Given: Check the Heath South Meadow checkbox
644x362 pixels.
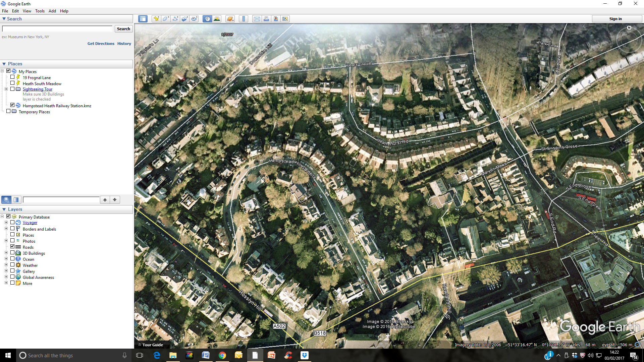Looking at the screenshot, I should 12,83.
